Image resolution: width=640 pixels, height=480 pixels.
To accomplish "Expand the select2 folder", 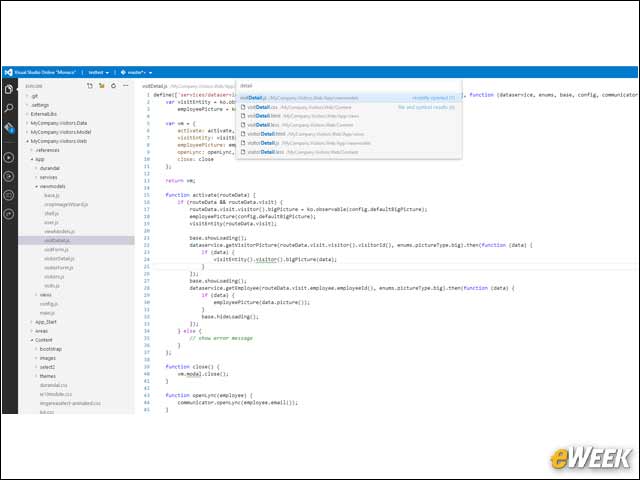I will [x=47, y=367].
